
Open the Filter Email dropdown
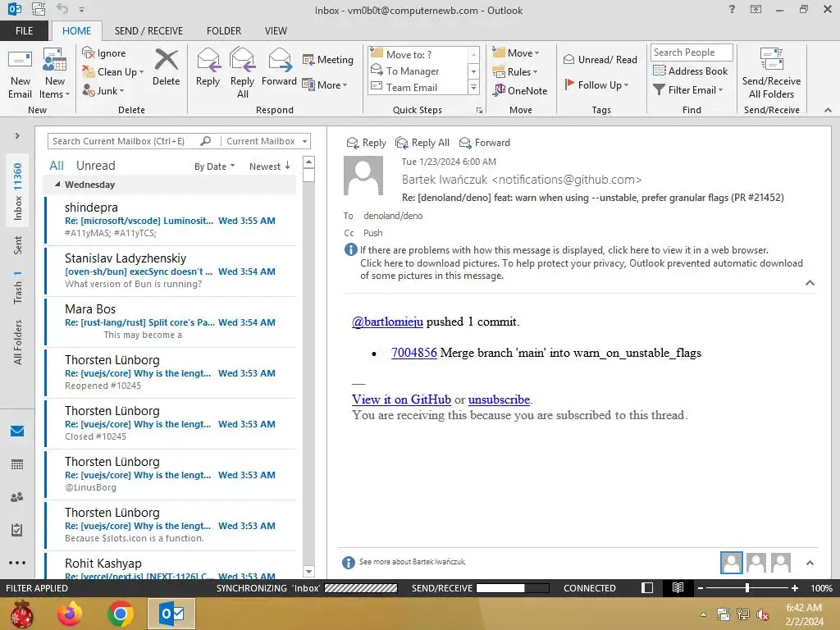[688, 90]
